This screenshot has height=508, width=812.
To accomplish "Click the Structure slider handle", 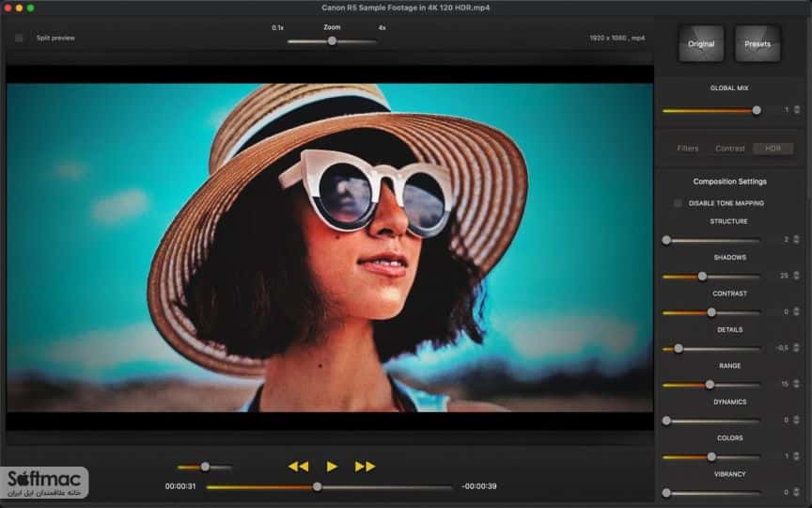I will click(666, 240).
